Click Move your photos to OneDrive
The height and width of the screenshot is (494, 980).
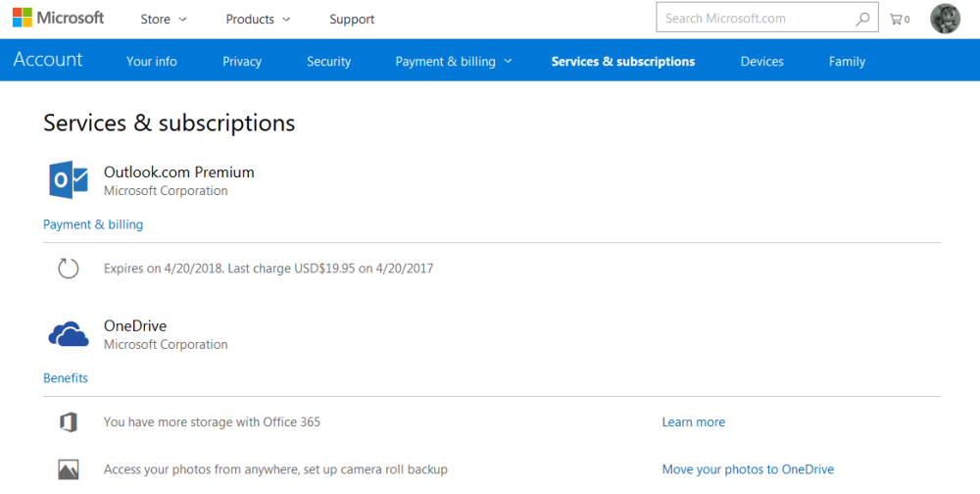tap(748, 469)
